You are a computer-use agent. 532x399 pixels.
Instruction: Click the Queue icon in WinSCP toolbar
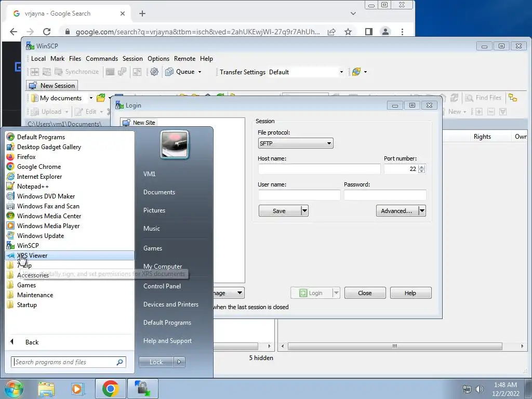[x=169, y=72]
